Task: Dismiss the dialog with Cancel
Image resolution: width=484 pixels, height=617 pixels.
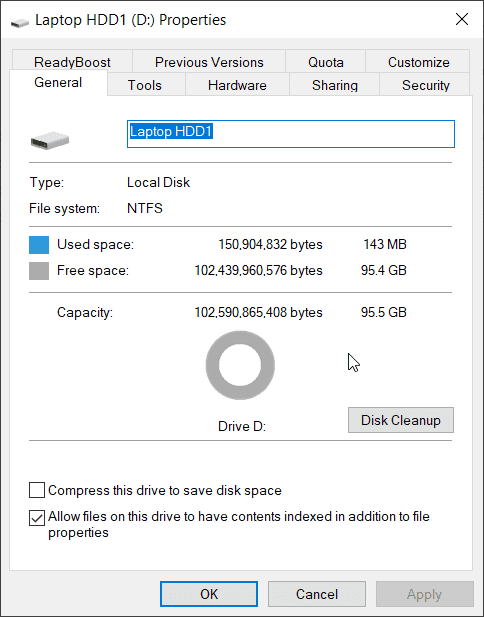Action: 317,594
